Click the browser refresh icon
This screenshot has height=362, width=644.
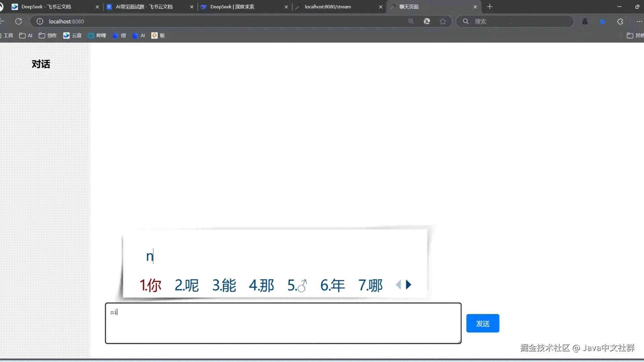tap(18, 21)
